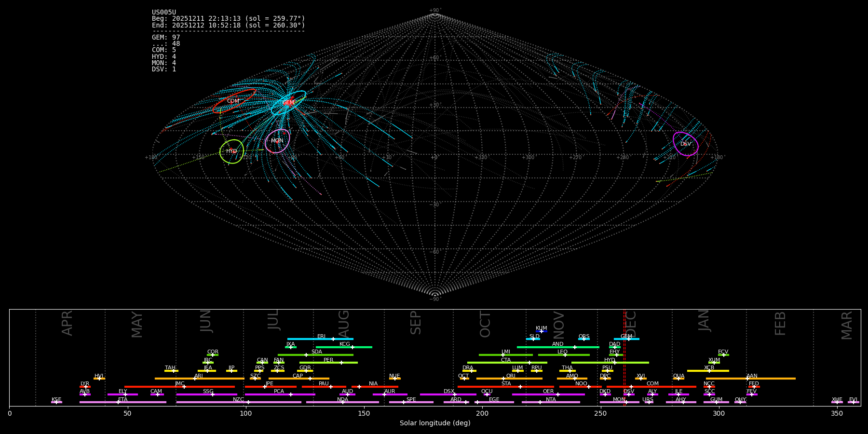868x434 pixels.
Task: Click the 'Solar longitude (deg)' axis label
Action: 435,423
